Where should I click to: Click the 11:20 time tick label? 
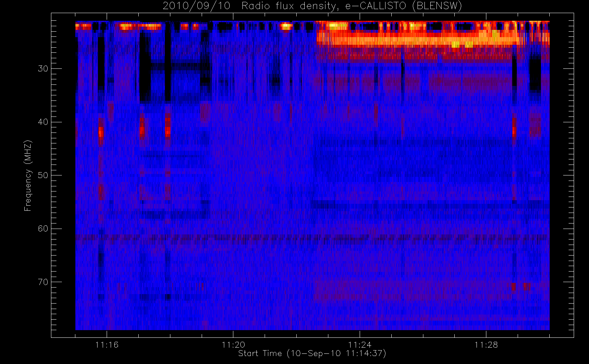233,344
